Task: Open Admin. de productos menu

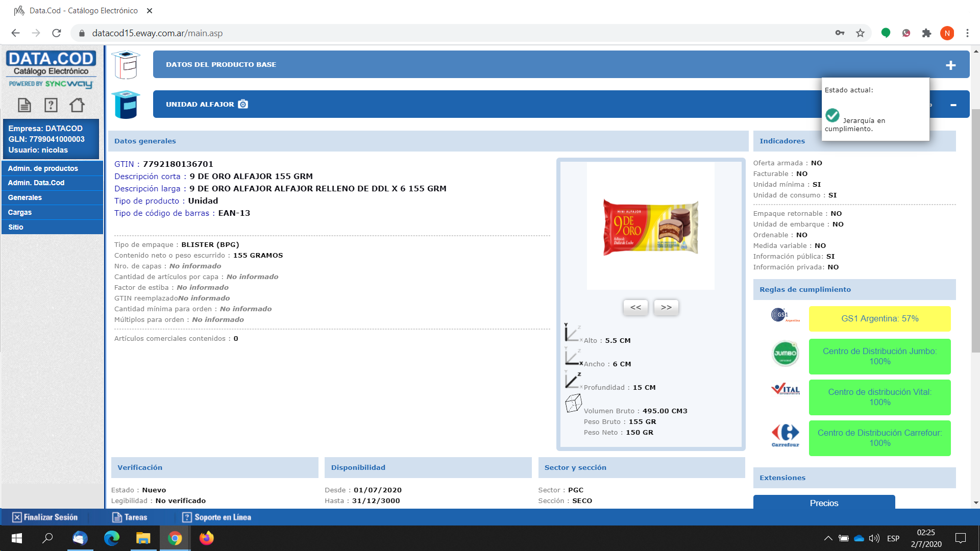Action: tap(53, 168)
